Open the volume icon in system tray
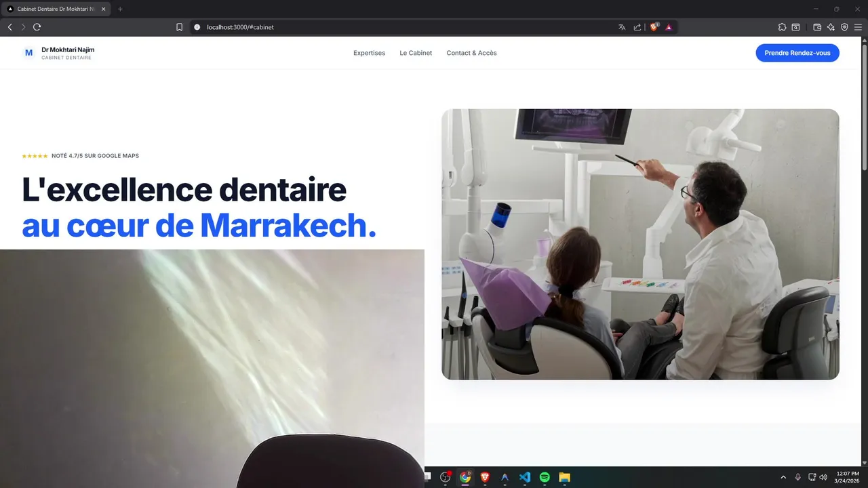 tap(823, 477)
